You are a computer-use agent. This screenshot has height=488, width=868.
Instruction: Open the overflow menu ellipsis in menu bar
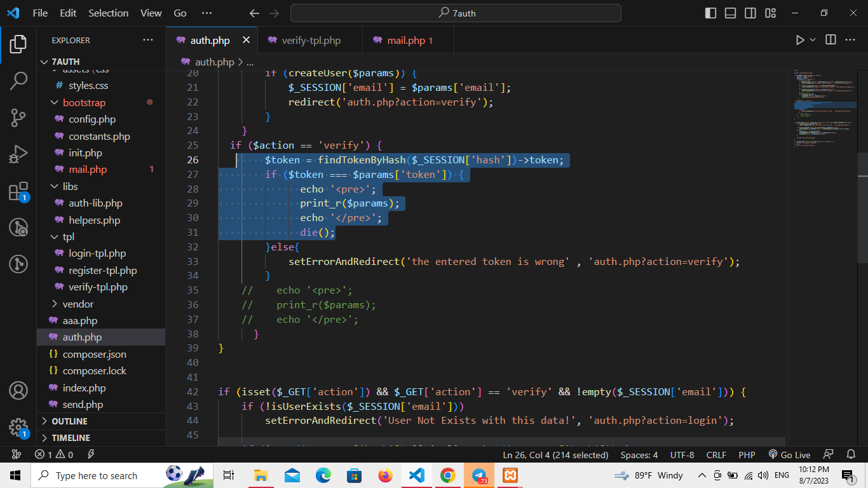(x=207, y=13)
